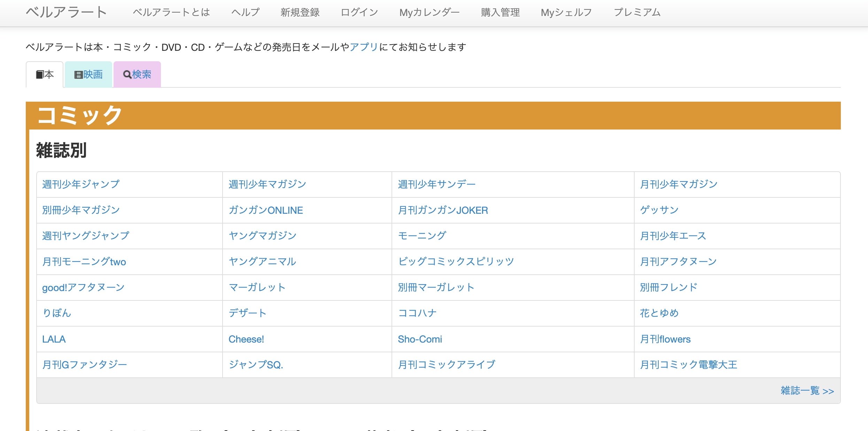The width and height of the screenshot is (868, 431).
Task: Open 月刊flowers link
Action: [665, 339]
